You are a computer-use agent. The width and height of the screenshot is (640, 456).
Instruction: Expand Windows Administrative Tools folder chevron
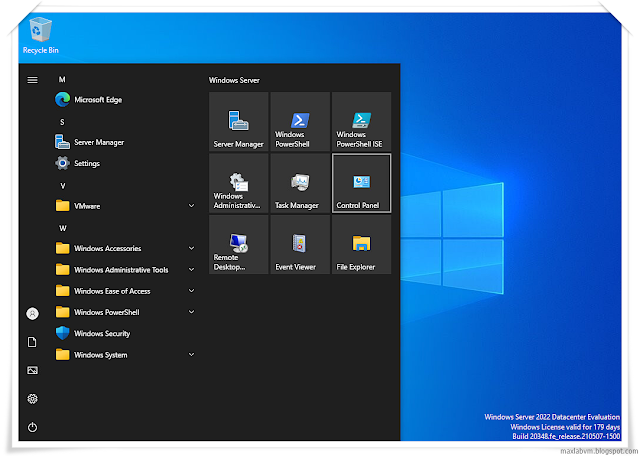pos(191,269)
